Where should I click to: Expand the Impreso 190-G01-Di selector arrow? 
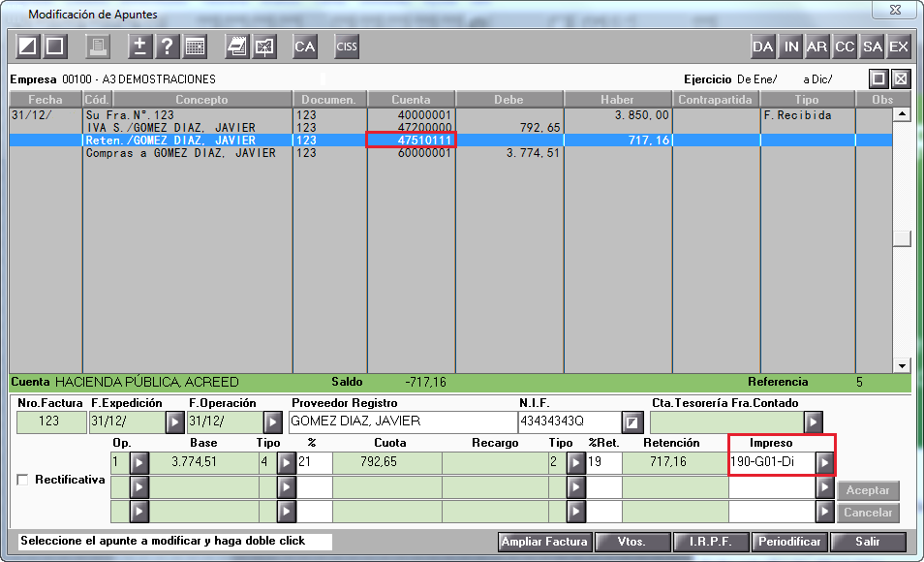point(825,462)
